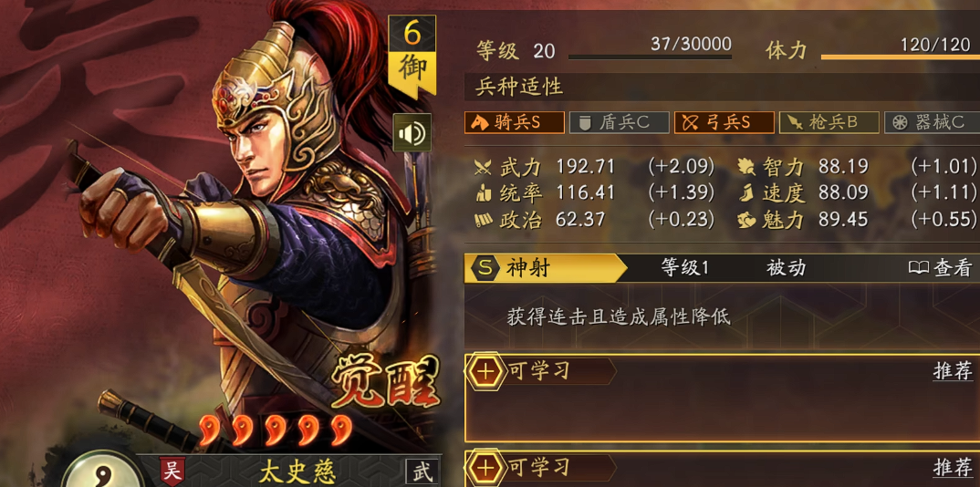Viewport: 980px width, 487px height.
Task: Select the 弓兵S troop aptitude
Action: pos(725,122)
